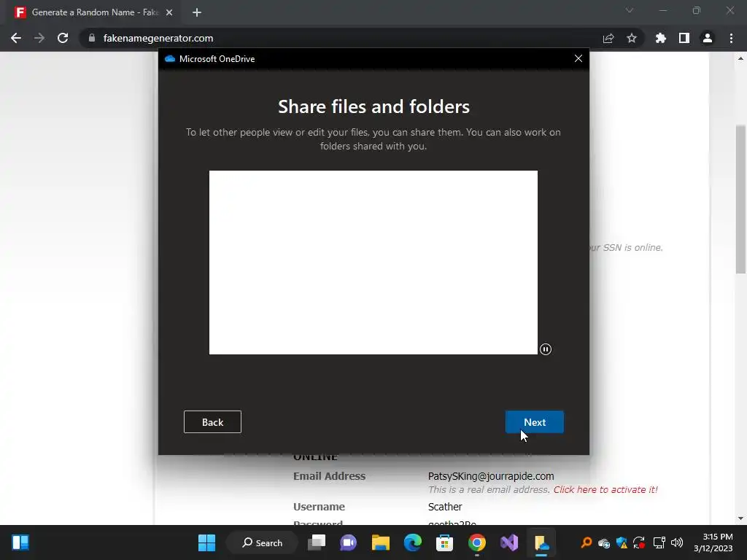Open the tab search chevron

click(630, 10)
